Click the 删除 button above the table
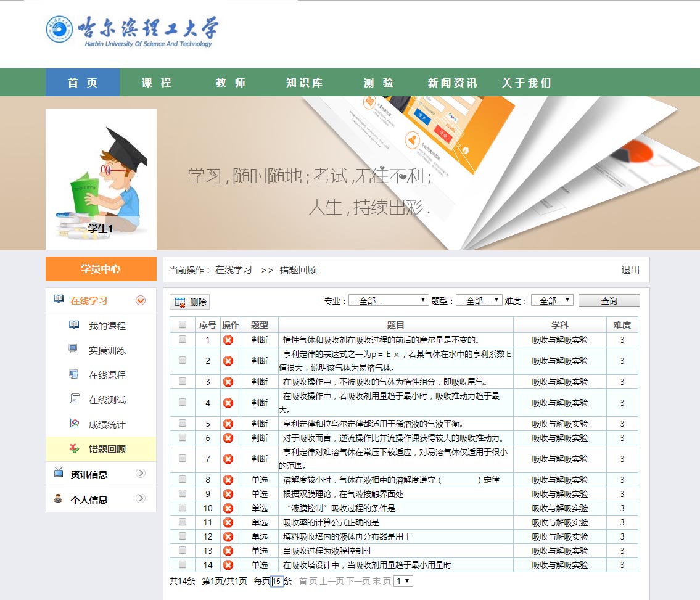The width and height of the screenshot is (700, 600). coord(190,302)
